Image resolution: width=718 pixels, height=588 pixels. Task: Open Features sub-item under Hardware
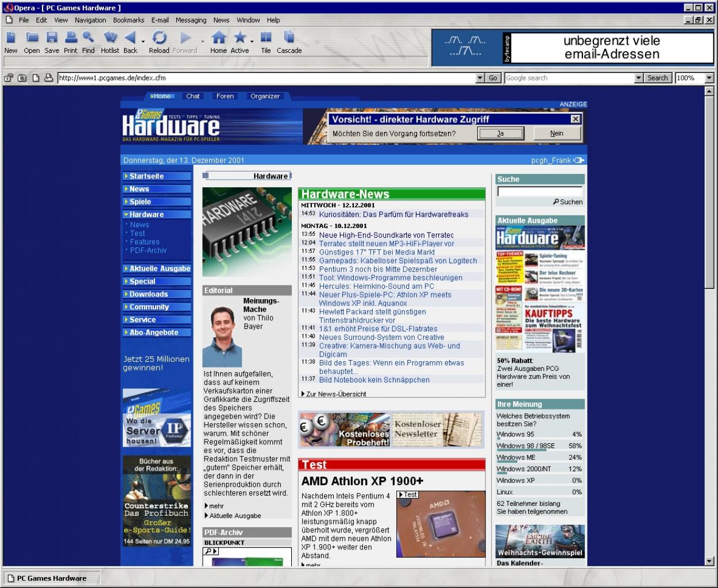[145, 242]
